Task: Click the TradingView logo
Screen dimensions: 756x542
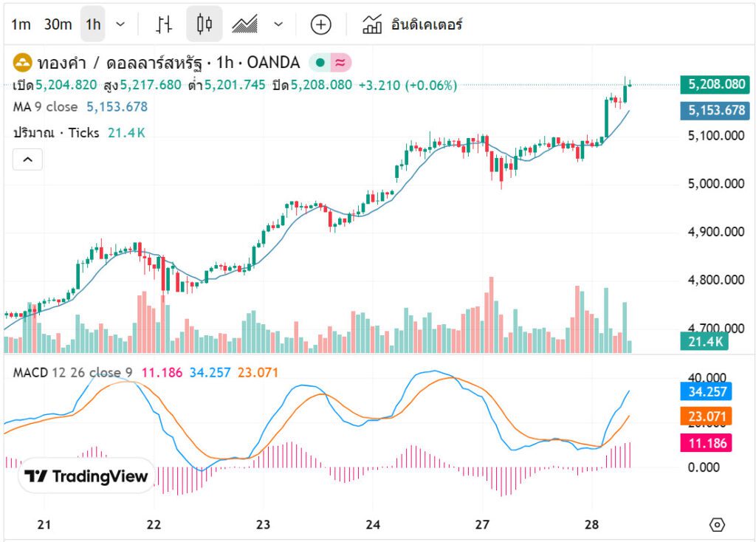Action: click(86, 477)
